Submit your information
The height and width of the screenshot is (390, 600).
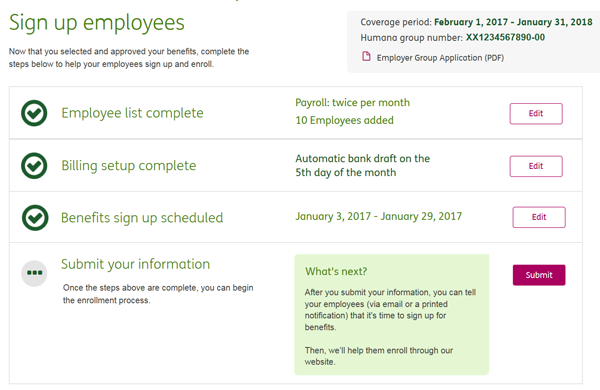point(539,275)
